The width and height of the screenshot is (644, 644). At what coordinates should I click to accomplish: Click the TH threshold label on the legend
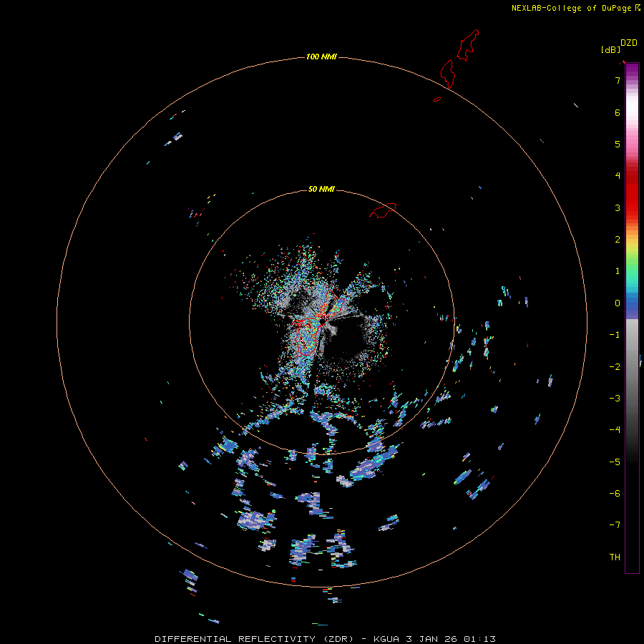615,557
